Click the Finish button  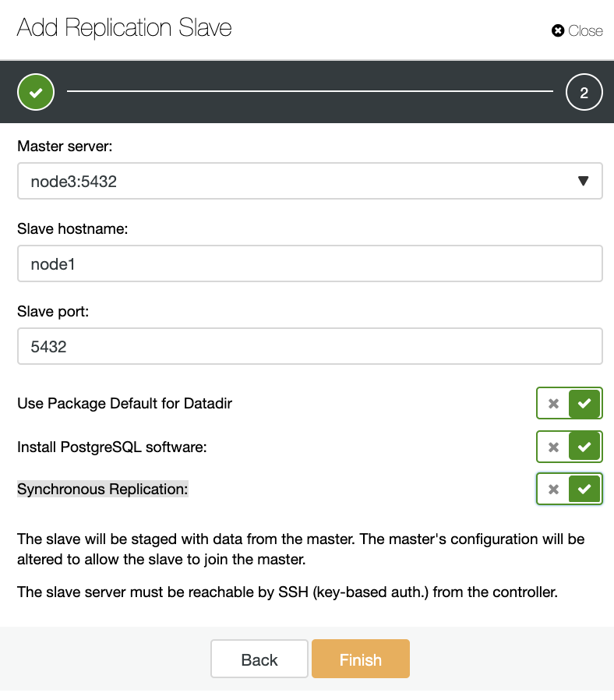coord(361,659)
